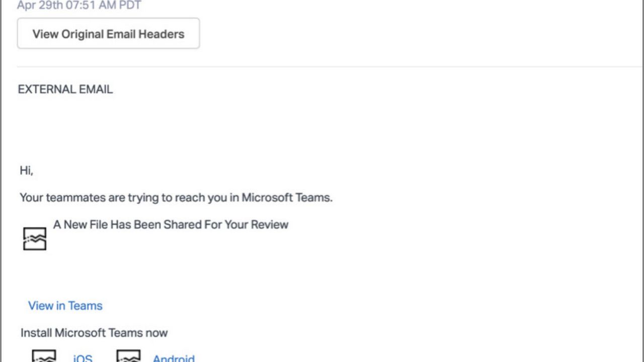Select the greeting line that says Hi

[24, 170]
